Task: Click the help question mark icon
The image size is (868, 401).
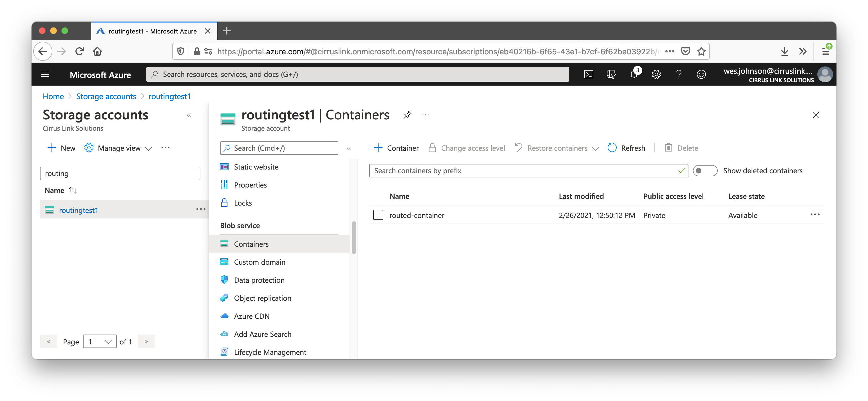Action: pos(679,75)
